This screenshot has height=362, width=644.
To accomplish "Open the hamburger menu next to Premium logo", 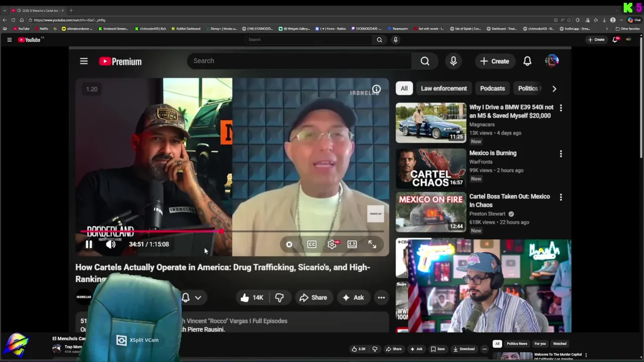I will click(x=84, y=61).
